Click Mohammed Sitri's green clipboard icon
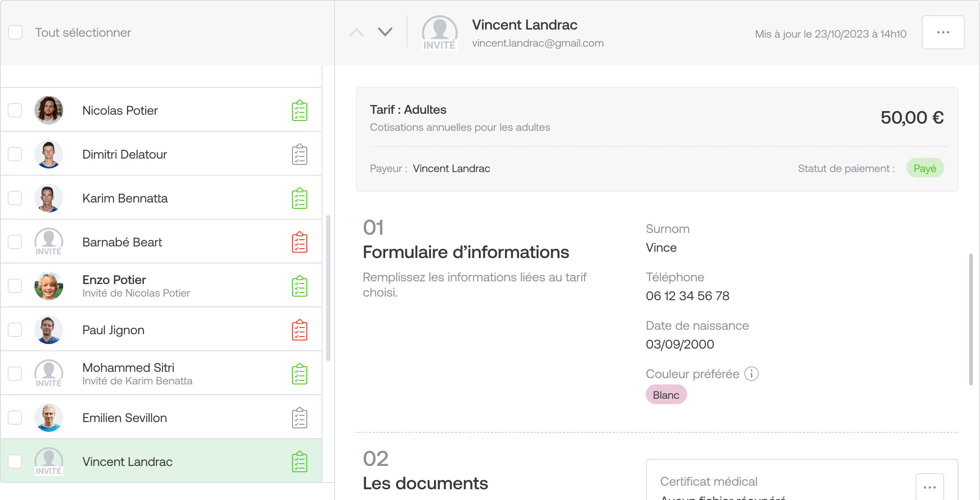Screen dimensions: 980x500 300,374
